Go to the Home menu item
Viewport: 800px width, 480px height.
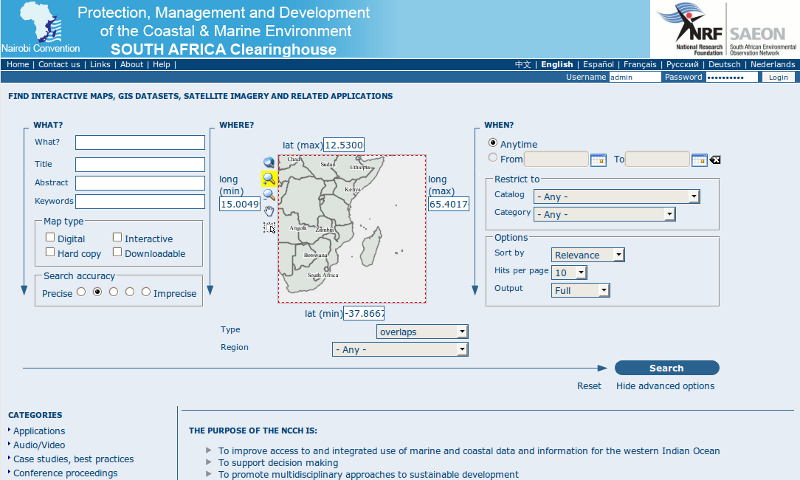coord(18,64)
